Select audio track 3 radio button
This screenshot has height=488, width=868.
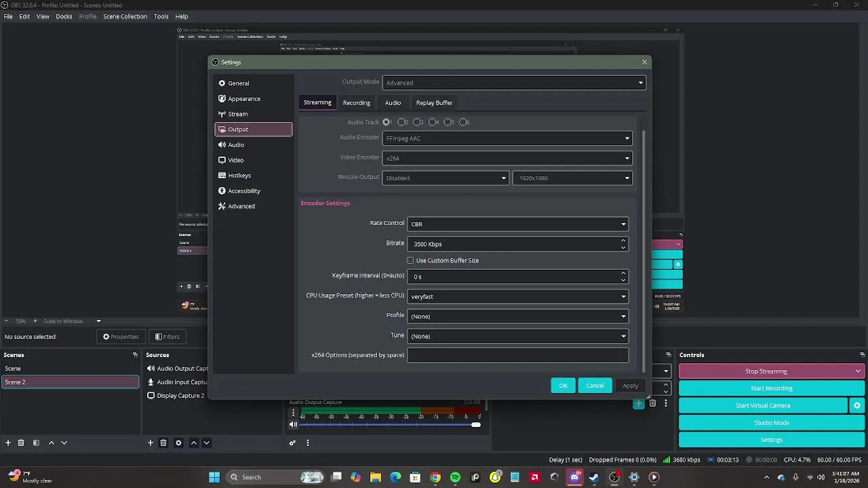coord(417,122)
